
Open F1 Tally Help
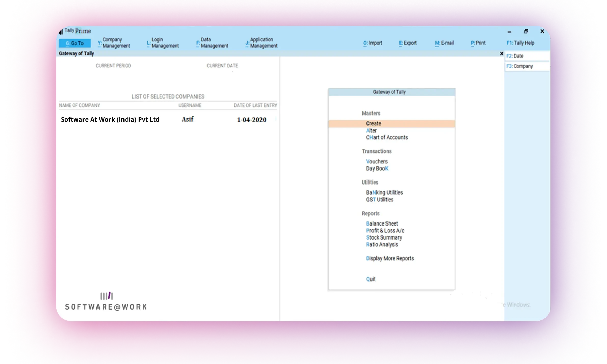point(520,43)
